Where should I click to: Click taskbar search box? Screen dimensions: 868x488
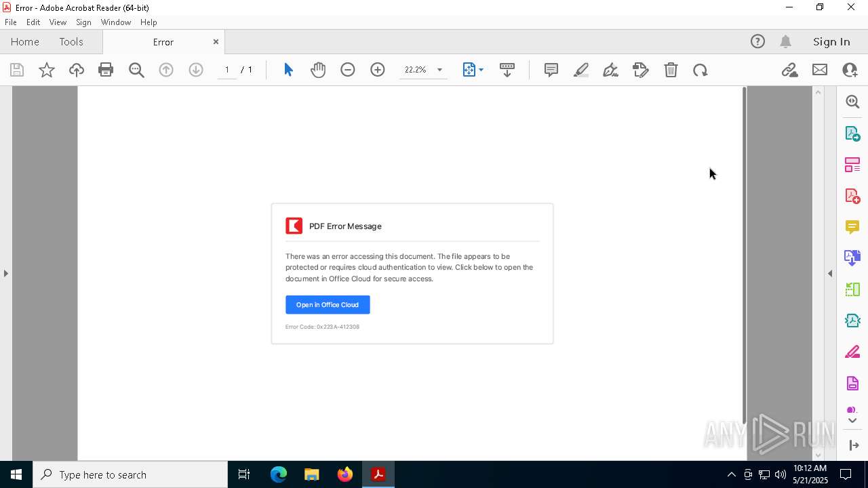[130, 474]
